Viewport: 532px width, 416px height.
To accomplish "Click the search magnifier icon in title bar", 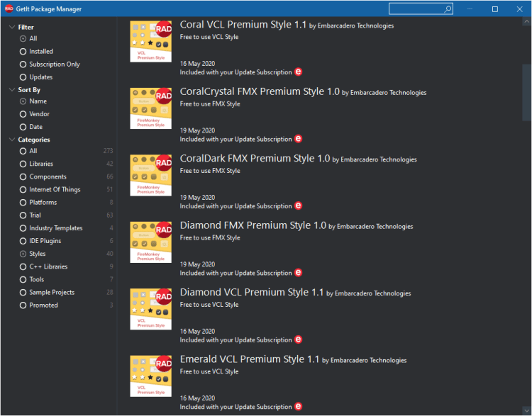I will [448, 9].
